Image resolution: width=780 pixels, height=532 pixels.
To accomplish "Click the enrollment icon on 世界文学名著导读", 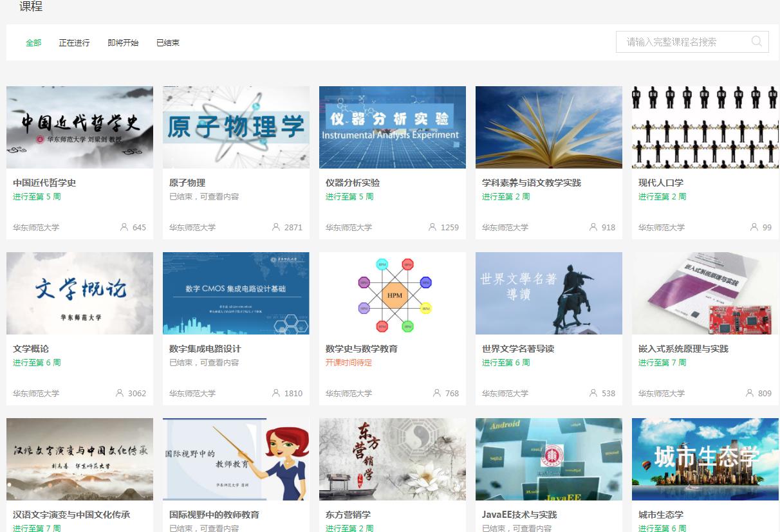I will coord(591,394).
